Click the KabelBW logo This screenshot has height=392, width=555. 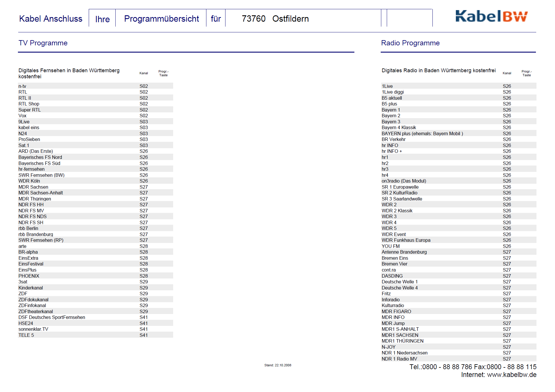click(x=491, y=16)
